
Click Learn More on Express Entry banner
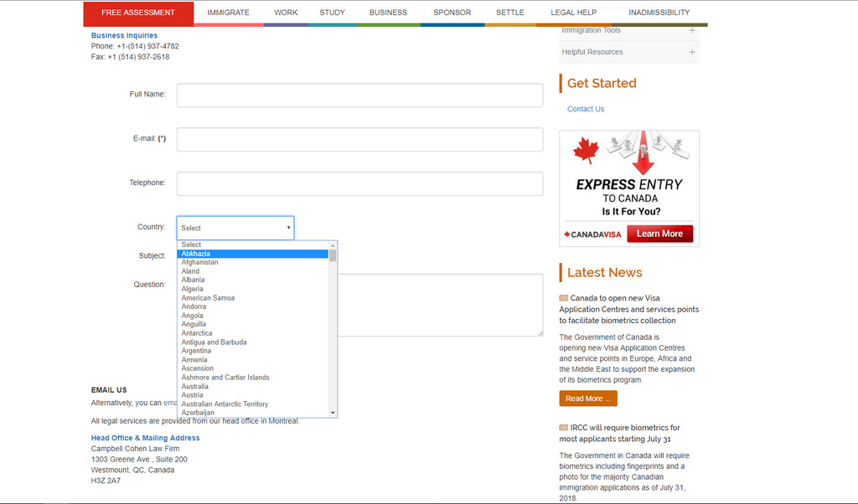[x=660, y=234]
